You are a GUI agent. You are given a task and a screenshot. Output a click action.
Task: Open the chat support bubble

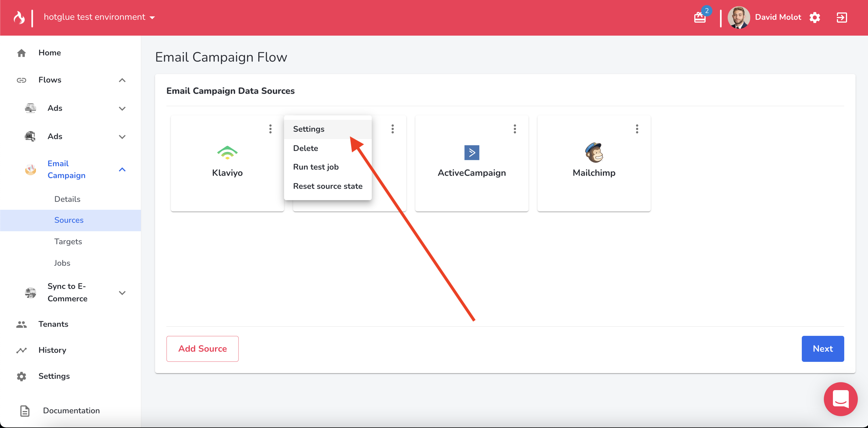pyautogui.click(x=840, y=399)
